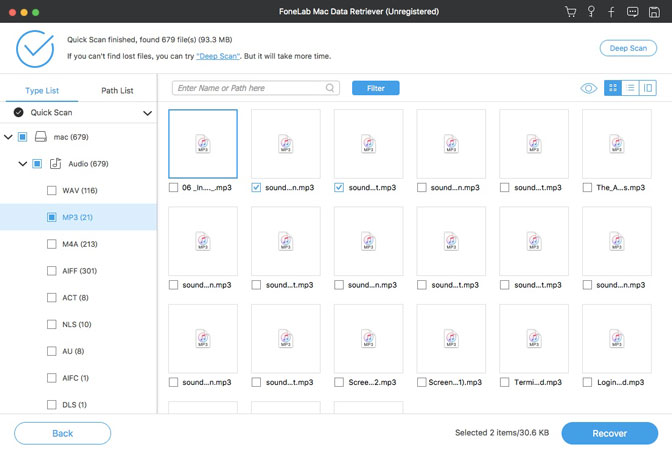Click the Filter button

click(x=375, y=88)
